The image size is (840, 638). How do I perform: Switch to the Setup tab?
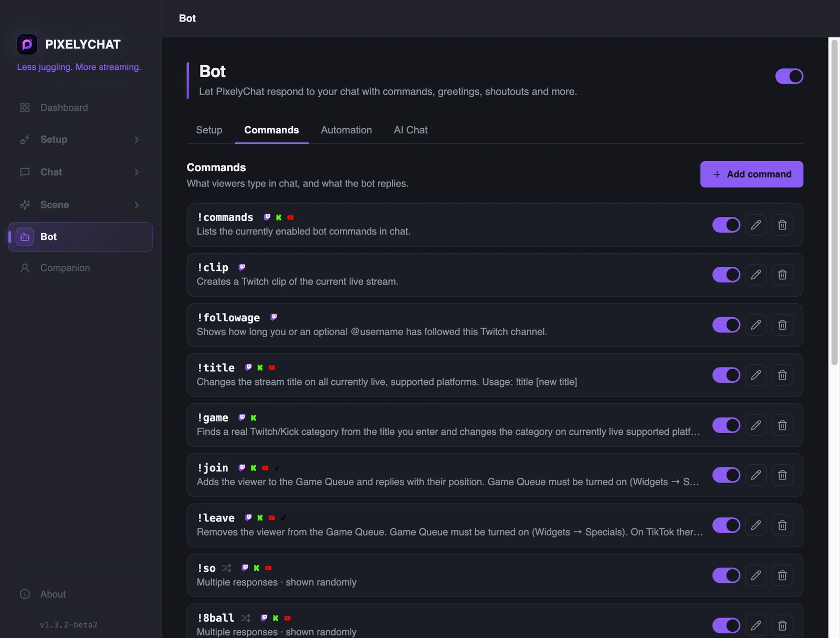209,130
